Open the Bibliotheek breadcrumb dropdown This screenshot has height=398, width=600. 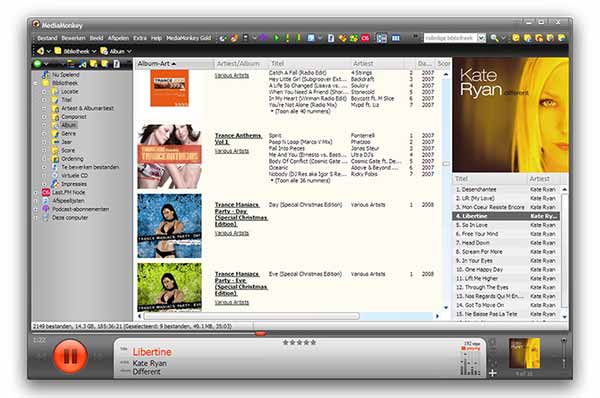coord(94,51)
